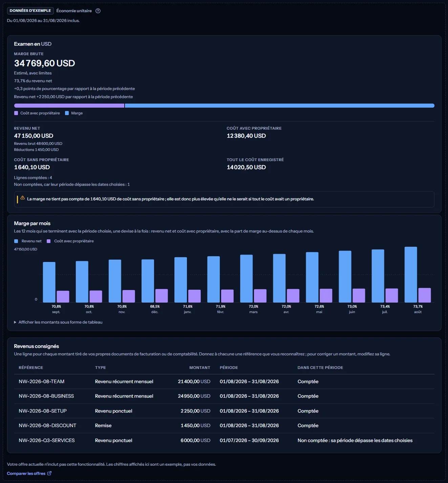
Task: Click the blue segment of the margin bar
Action: 280,106
